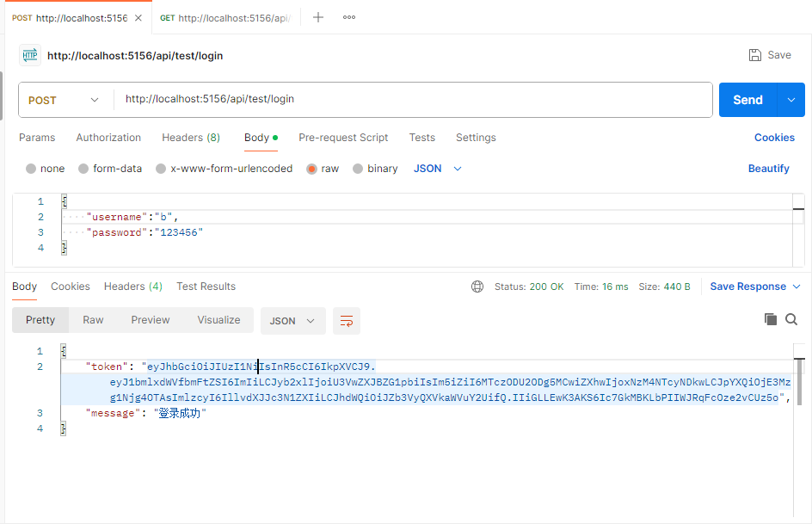Open the POST method dropdown
The height and width of the screenshot is (530, 812).
click(x=63, y=100)
